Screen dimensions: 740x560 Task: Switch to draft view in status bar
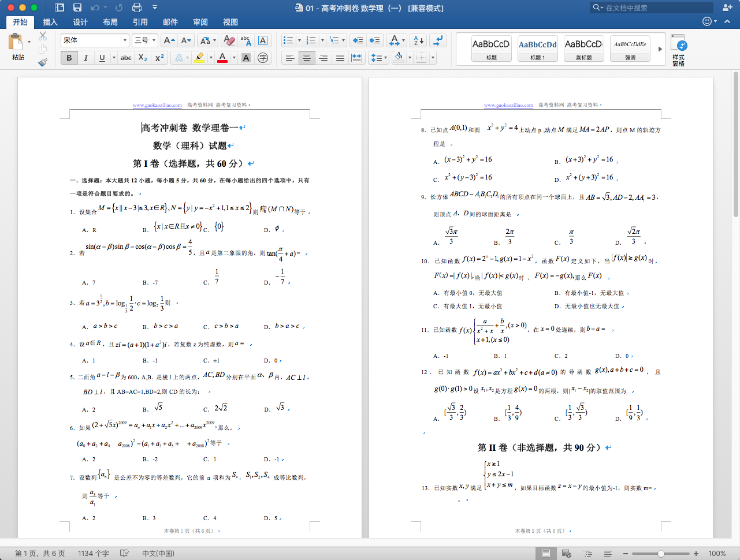click(608, 553)
